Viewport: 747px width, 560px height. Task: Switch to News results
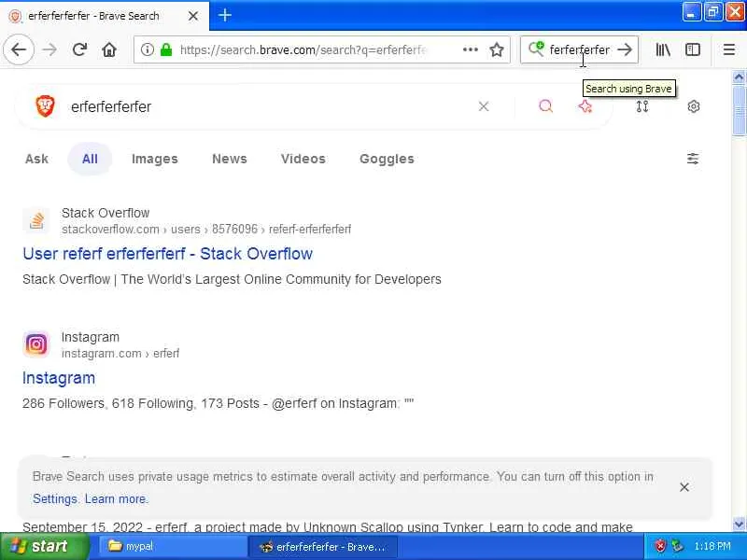(230, 159)
